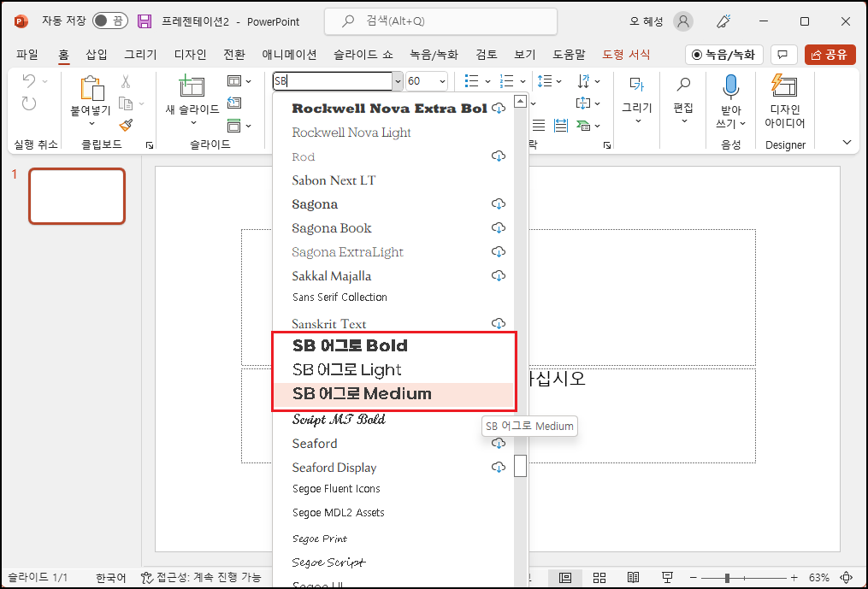868x589 pixels.
Task: Select slide 1 thumbnail
Action: (77, 196)
